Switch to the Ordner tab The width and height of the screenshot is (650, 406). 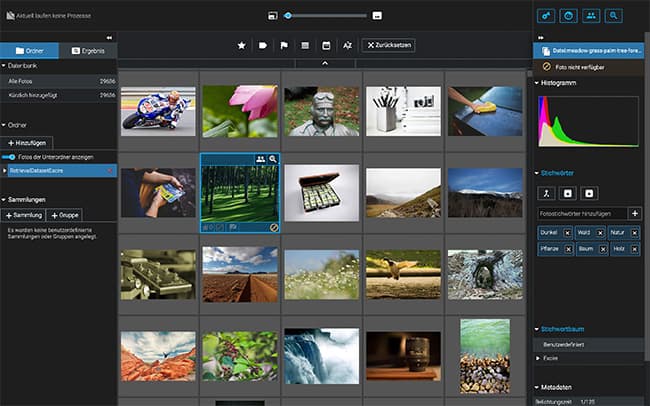click(x=29, y=51)
